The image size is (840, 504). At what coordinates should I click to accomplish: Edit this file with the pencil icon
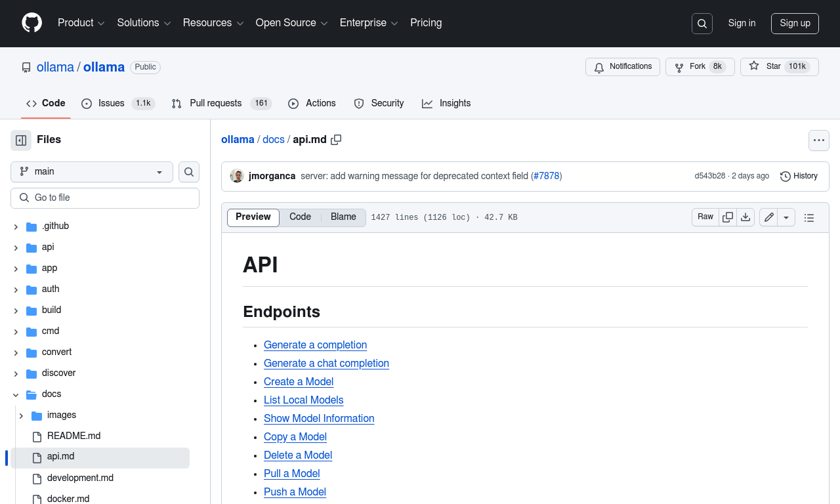coord(768,217)
